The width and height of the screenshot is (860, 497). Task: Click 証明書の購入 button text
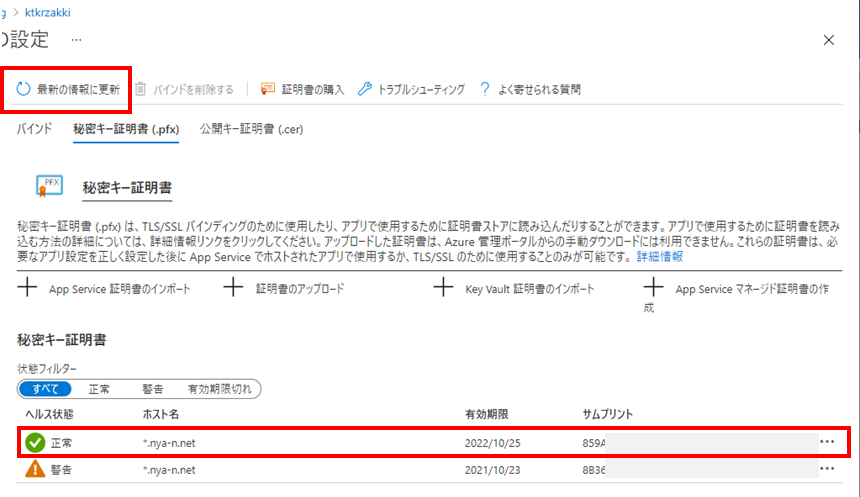(x=313, y=89)
